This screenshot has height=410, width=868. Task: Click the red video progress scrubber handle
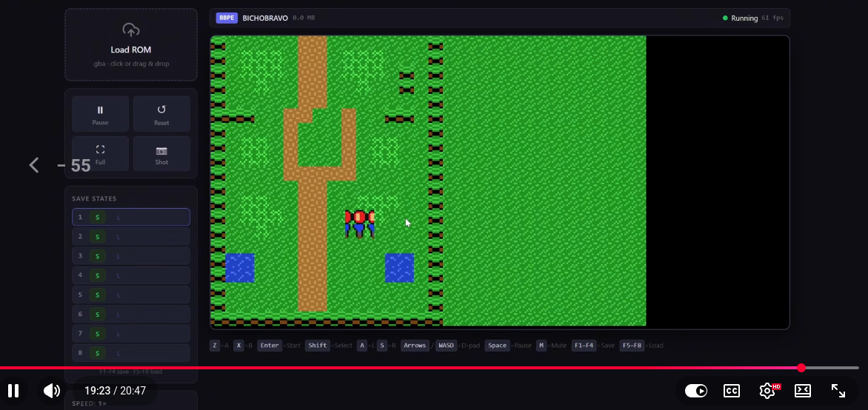[801, 368]
